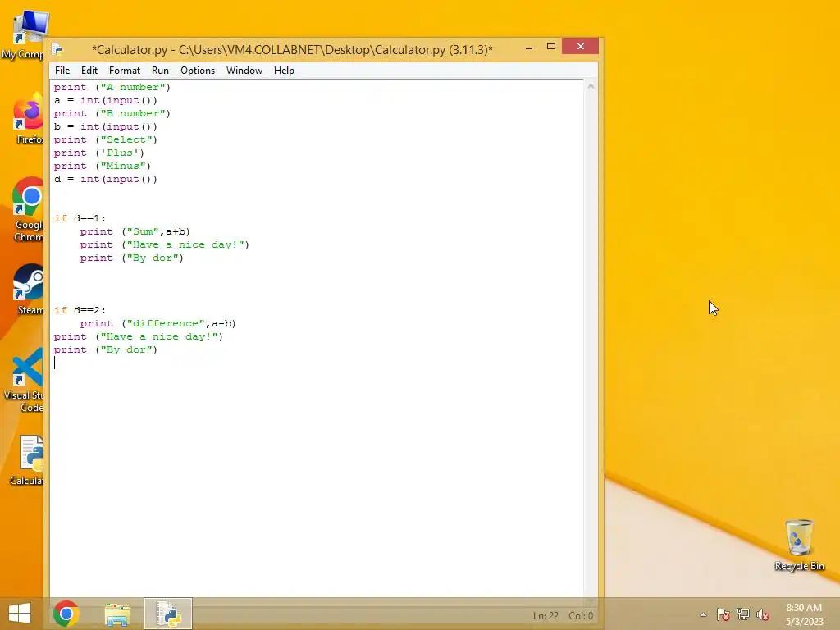Open the Window menu

pyautogui.click(x=244, y=71)
